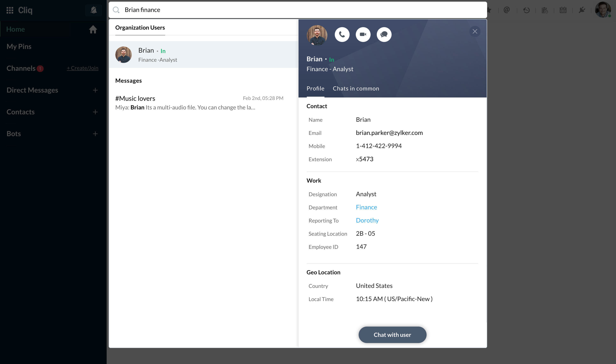This screenshot has height=364, width=616.
Task: Click the Channels unread badge
Action: pos(40,69)
